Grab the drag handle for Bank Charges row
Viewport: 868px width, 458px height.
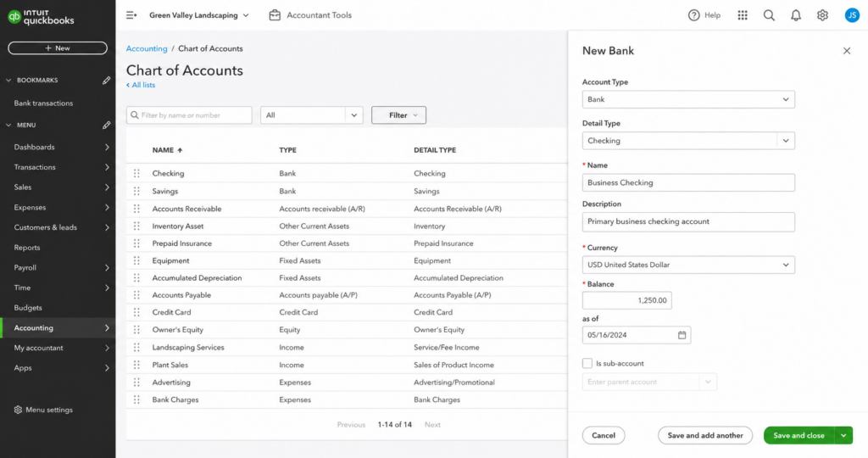pos(136,399)
